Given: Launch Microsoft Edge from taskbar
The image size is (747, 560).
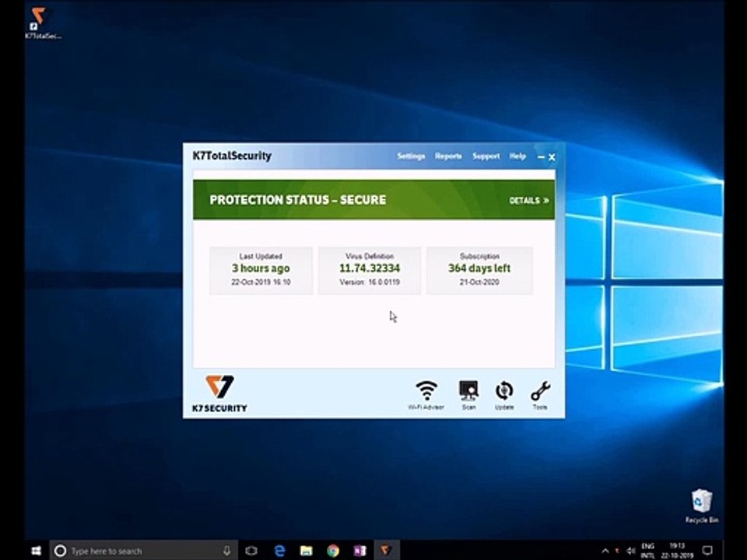Looking at the screenshot, I should point(279,551).
